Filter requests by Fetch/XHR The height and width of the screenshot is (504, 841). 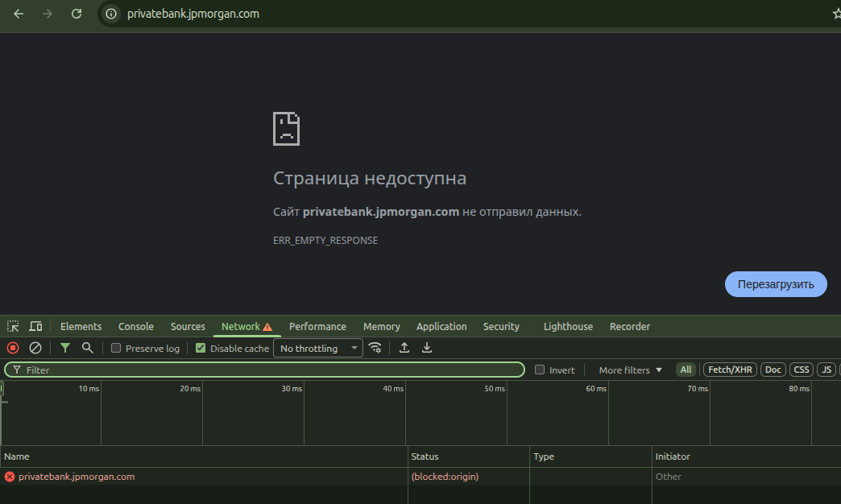(x=730, y=370)
